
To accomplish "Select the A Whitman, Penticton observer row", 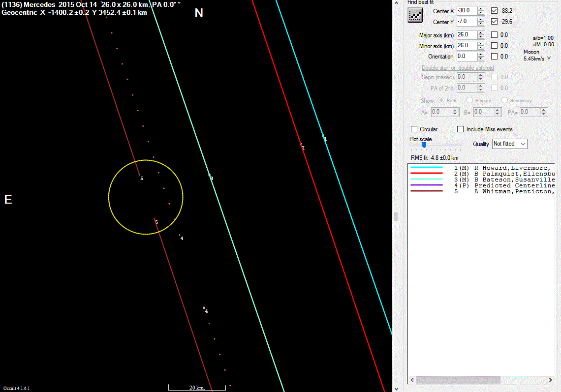I will pos(481,192).
